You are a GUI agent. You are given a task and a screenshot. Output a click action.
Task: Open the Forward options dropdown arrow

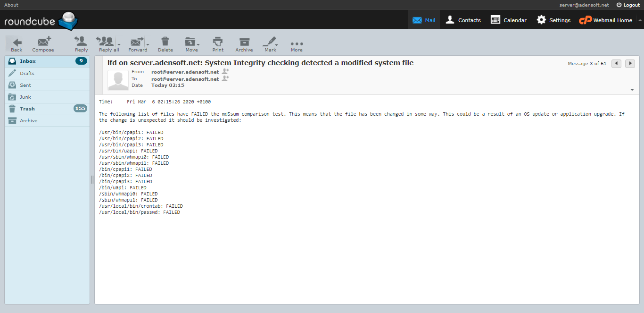tap(148, 45)
